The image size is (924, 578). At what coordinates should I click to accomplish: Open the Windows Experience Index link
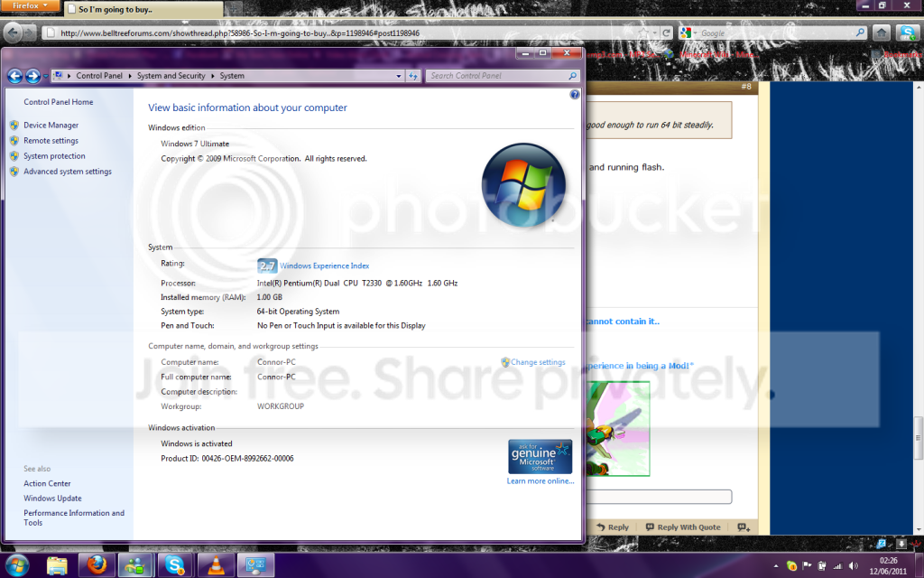(x=324, y=266)
